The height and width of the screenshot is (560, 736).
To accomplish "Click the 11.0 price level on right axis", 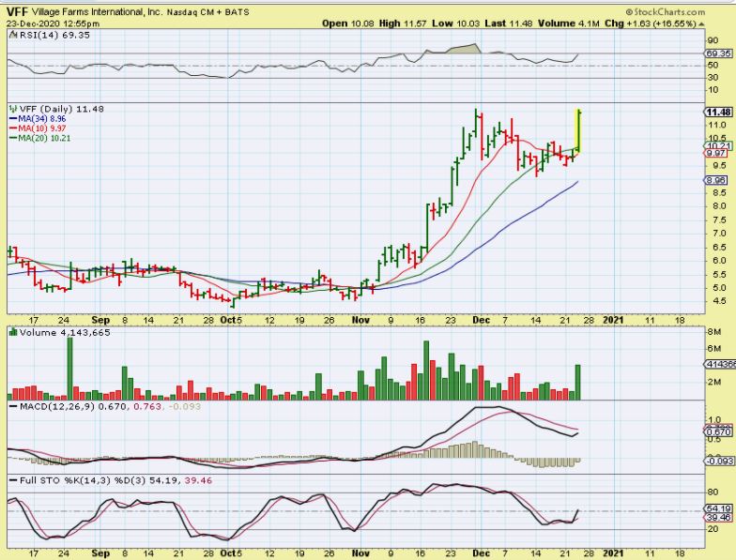I will 717,125.
